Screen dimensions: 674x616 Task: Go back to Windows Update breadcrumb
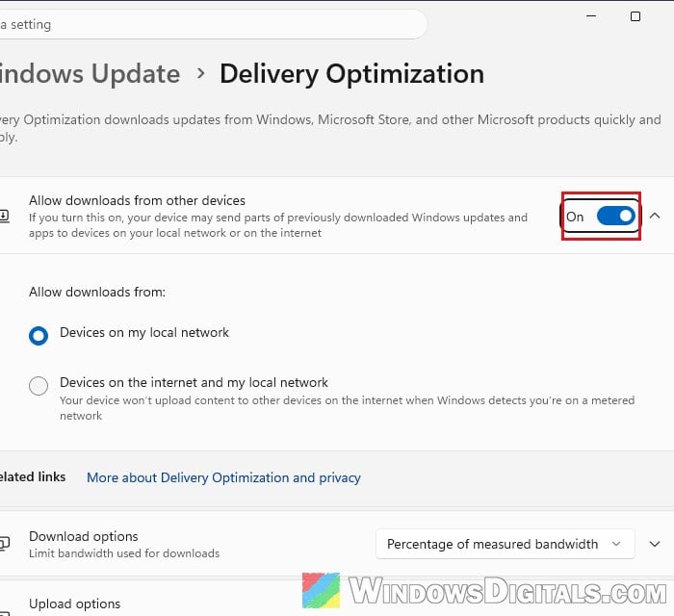click(x=90, y=73)
